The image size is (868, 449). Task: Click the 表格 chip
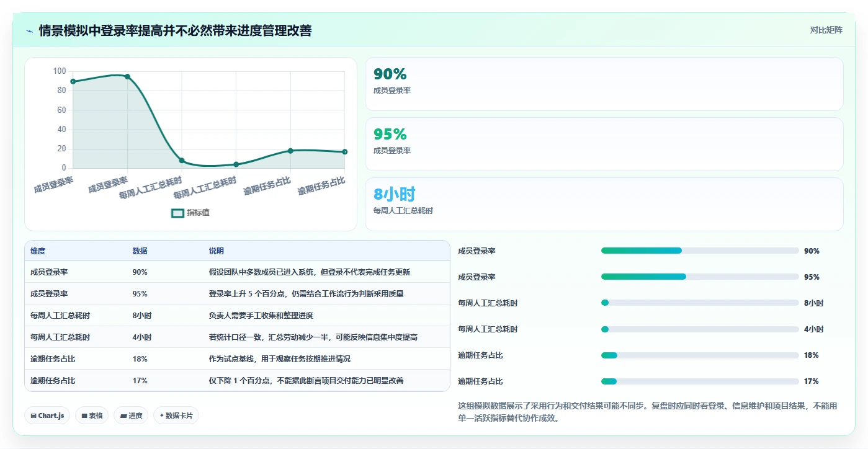tap(92, 416)
